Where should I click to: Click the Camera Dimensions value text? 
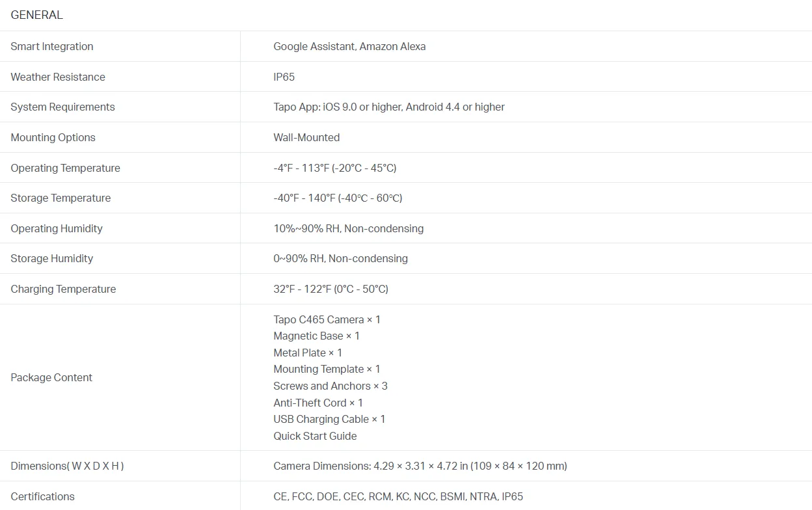pos(420,466)
